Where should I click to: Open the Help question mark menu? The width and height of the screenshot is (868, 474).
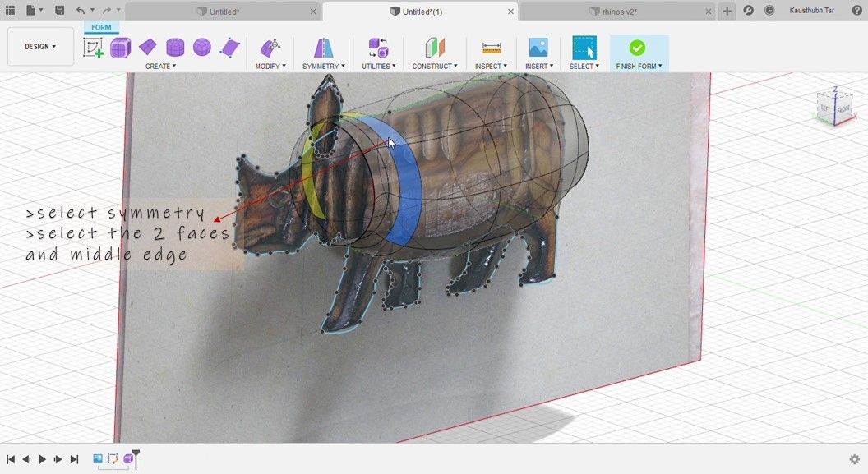857,11
